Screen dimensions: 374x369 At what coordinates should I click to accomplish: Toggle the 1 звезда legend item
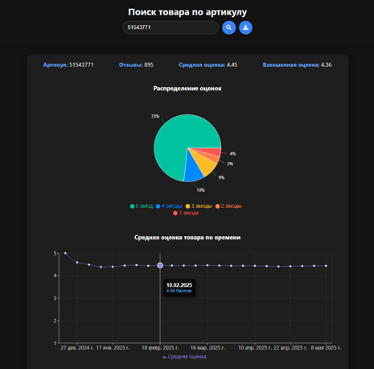click(x=186, y=213)
